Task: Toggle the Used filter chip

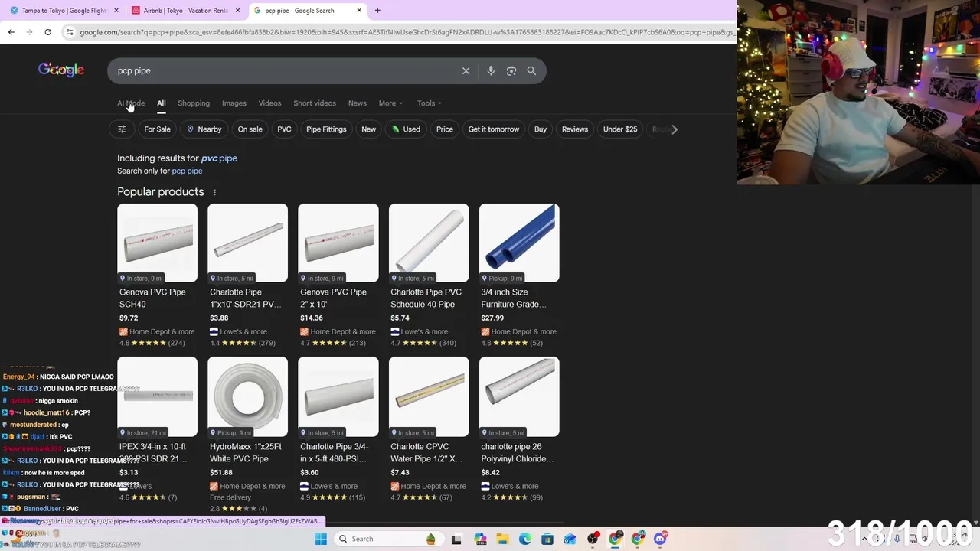Action: pos(406,129)
